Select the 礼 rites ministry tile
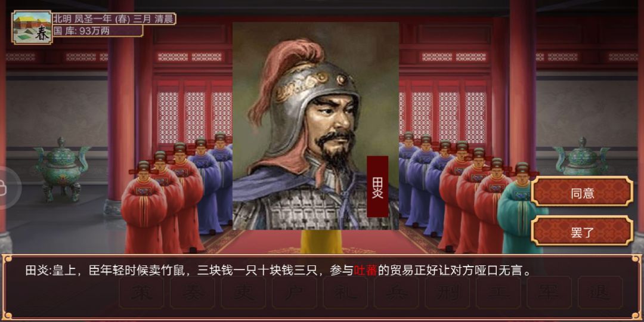Viewport: 644px width, 322px height. [345, 292]
